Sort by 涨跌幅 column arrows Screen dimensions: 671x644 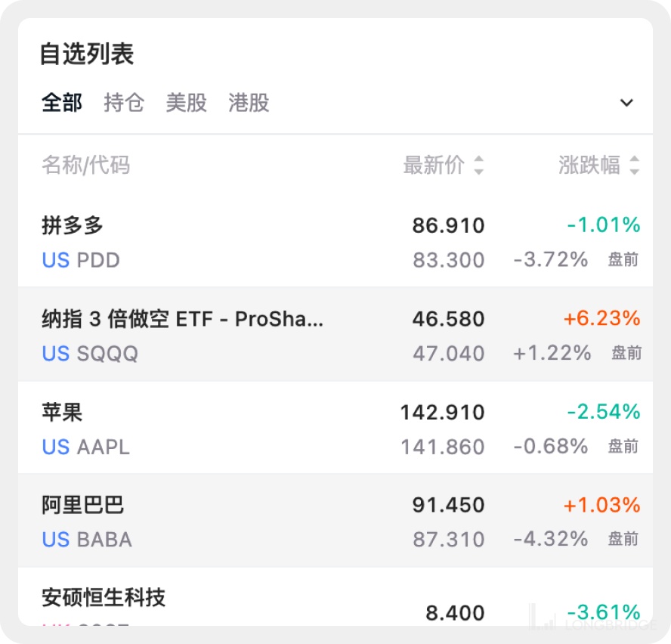click(635, 165)
